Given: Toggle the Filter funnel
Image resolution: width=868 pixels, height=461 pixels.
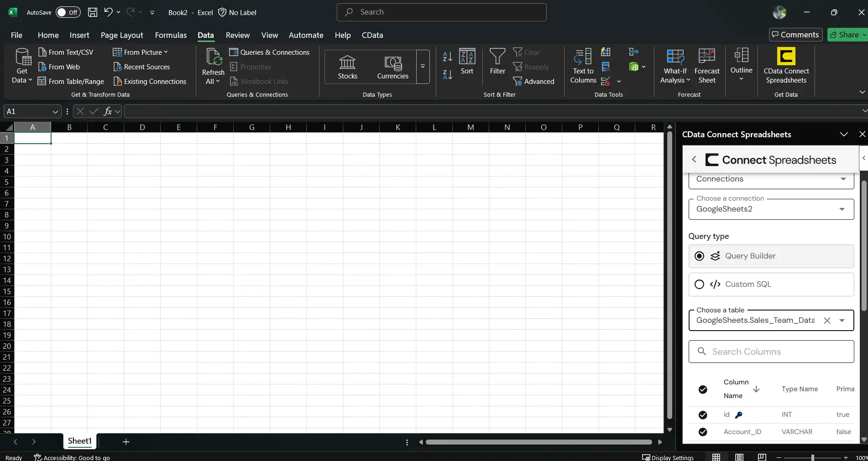Looking at the screenshot, I should [497, 62].
